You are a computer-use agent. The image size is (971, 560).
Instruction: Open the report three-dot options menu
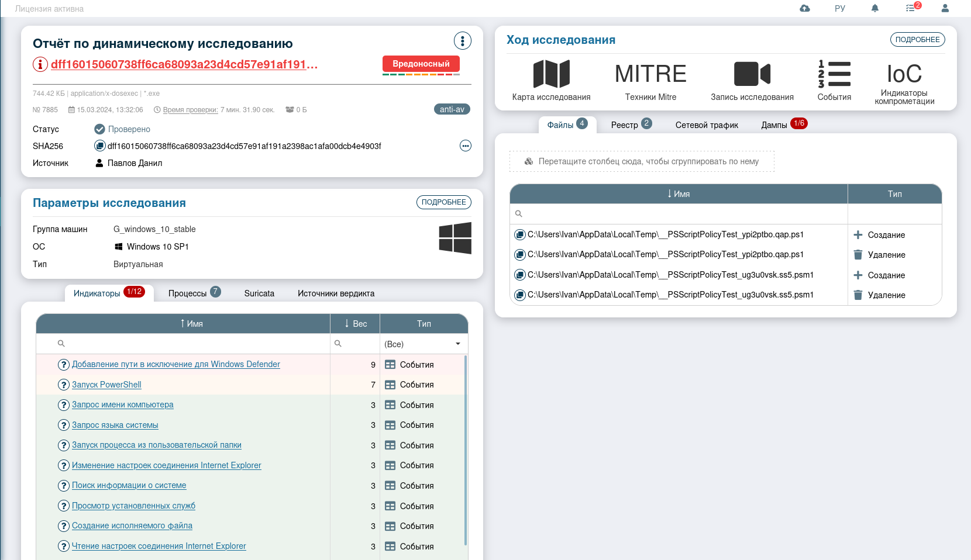click(x=462, y=41)
